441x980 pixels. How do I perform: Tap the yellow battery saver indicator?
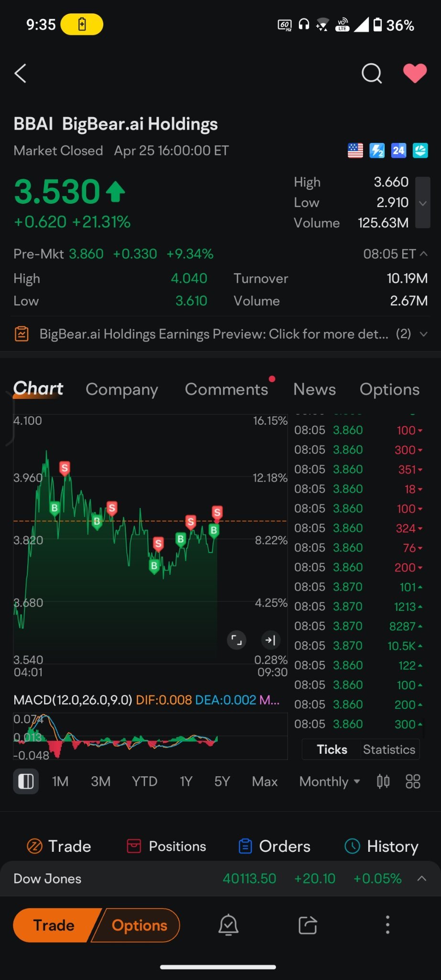click(x=82, y=24)
